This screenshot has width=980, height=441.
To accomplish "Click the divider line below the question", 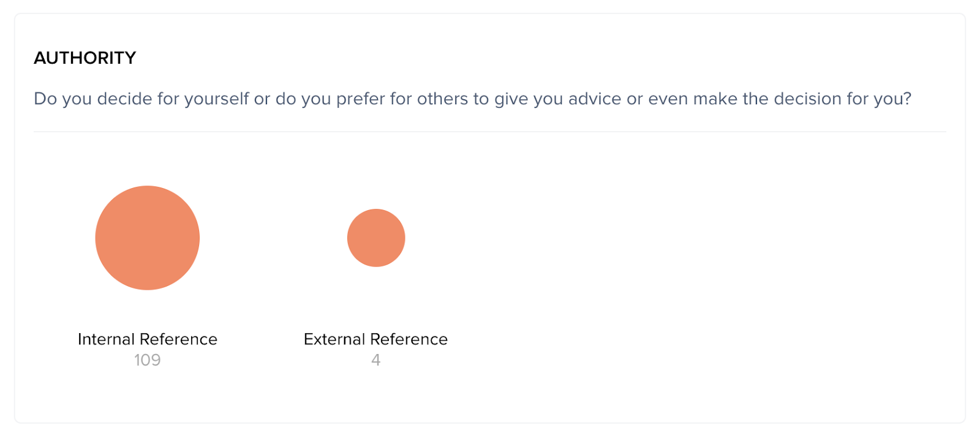I will (x=490, y=132).
